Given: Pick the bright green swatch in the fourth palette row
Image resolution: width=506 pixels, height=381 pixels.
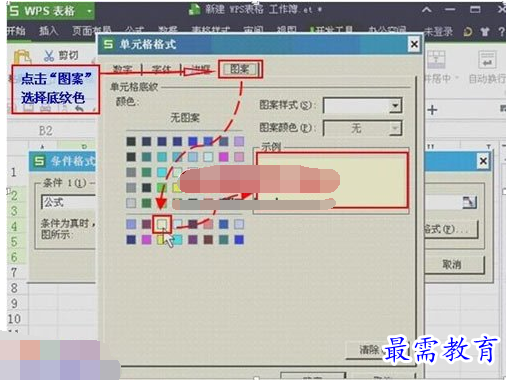Looking at the screenshot, I should point(162,187).
